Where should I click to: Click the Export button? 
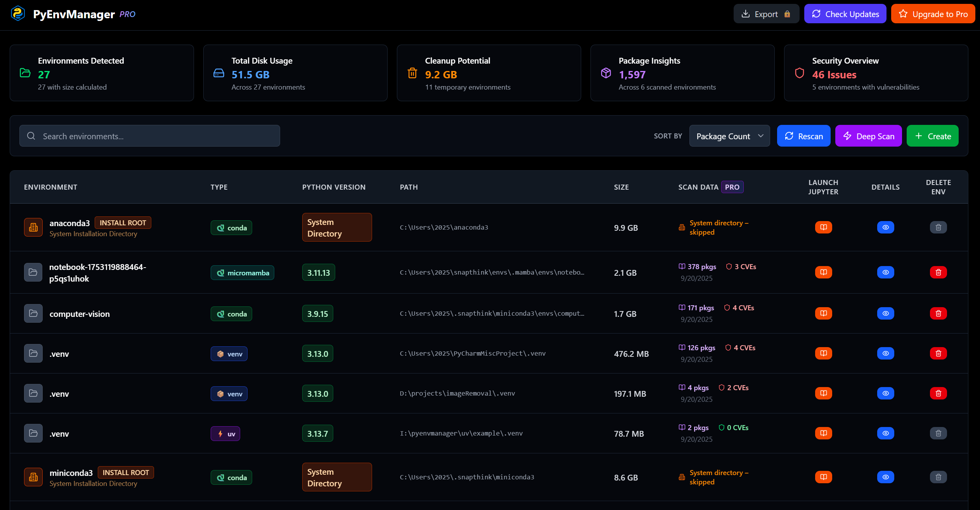coord(766,14)
